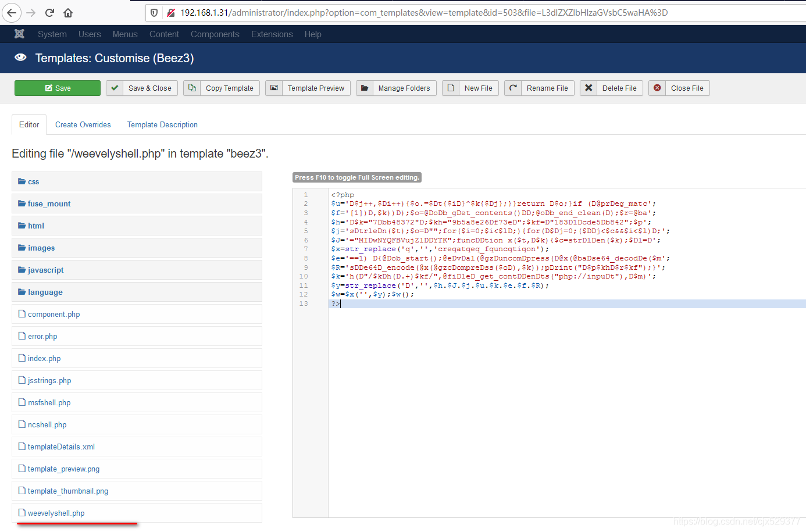The image size is (806, 532).
Task: Place cursor on code line 13
Action: click(567, 304)
